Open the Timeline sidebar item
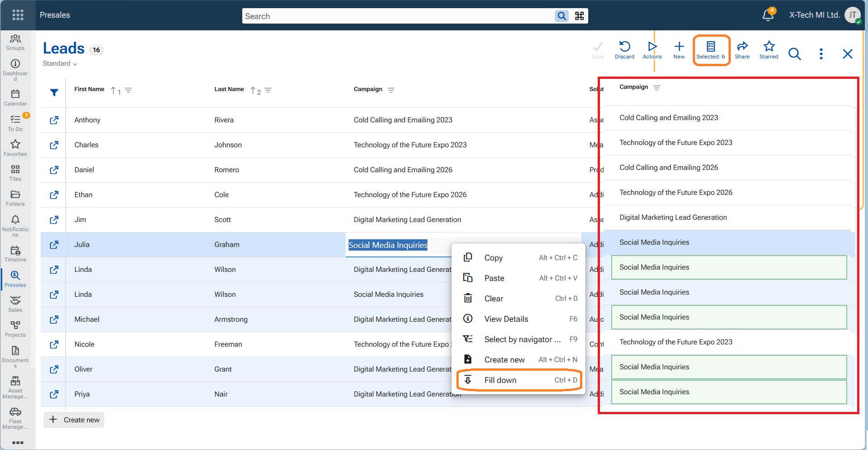This screenshot has width=868, height=450. (15, 254)
